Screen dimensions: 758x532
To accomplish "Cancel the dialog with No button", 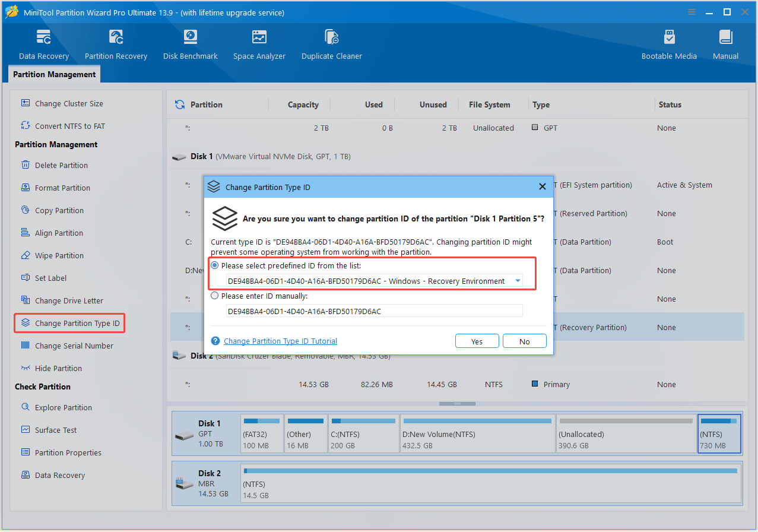I will pyautogui.click(x=525, y=341).
